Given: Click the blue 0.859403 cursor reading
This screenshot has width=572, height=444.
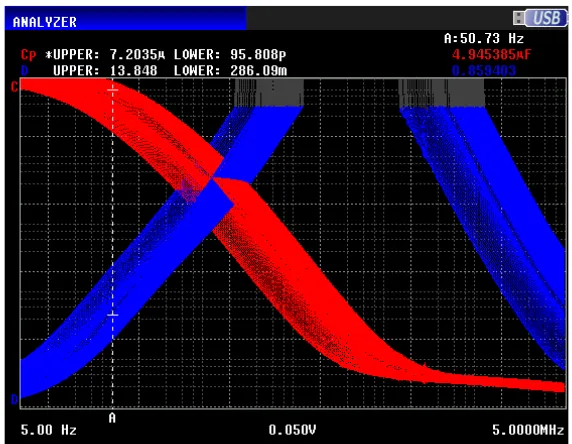Looking at the screenshot, I should tap(484, 70).
